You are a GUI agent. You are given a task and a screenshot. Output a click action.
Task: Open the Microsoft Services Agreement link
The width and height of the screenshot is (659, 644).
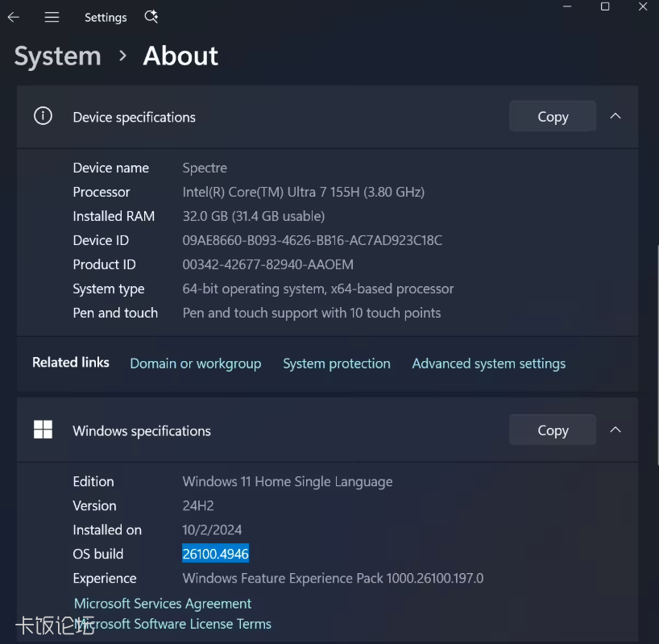[x=163, y=604]
